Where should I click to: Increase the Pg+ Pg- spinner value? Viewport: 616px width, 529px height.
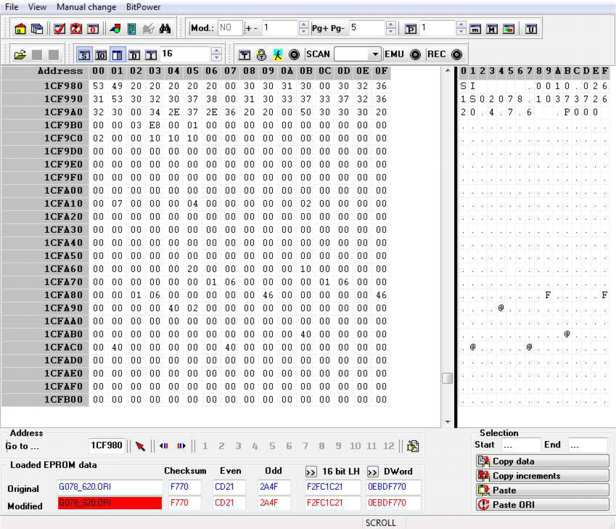[x=390, y=25]
